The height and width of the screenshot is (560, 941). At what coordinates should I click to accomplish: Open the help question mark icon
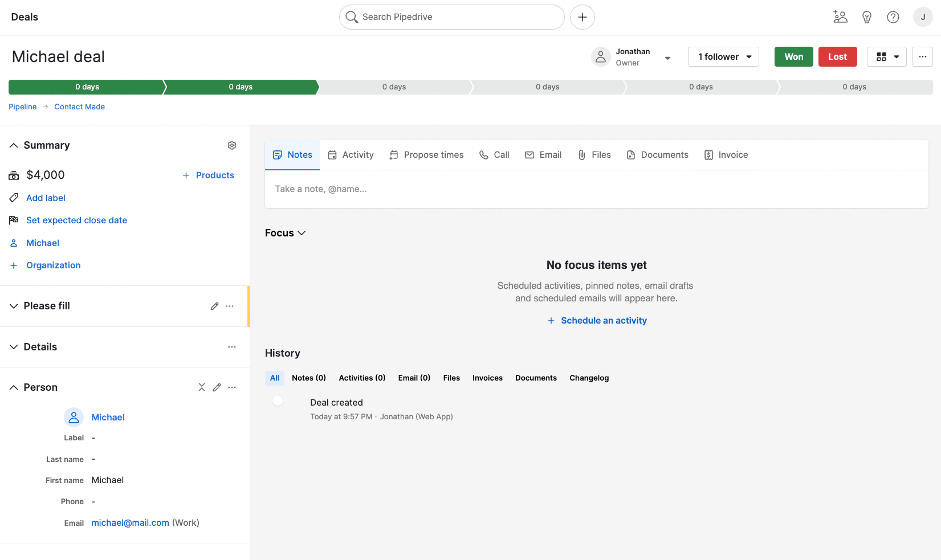[893, 17]
